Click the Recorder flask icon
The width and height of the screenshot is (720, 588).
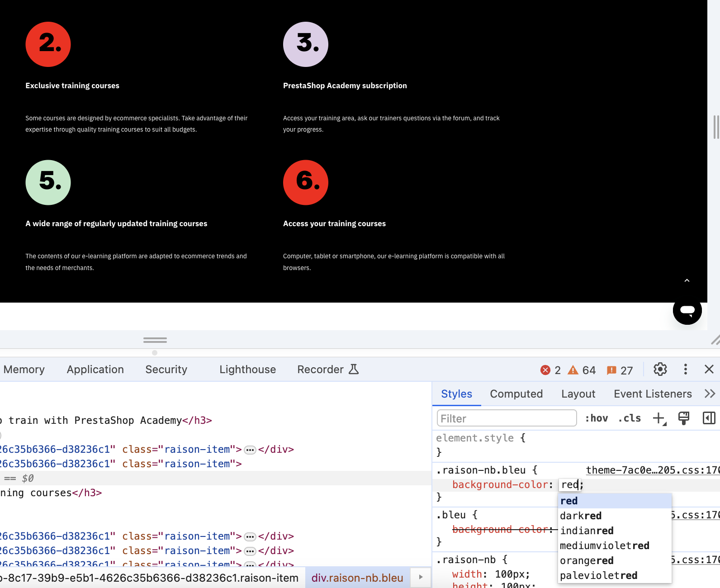354,369
